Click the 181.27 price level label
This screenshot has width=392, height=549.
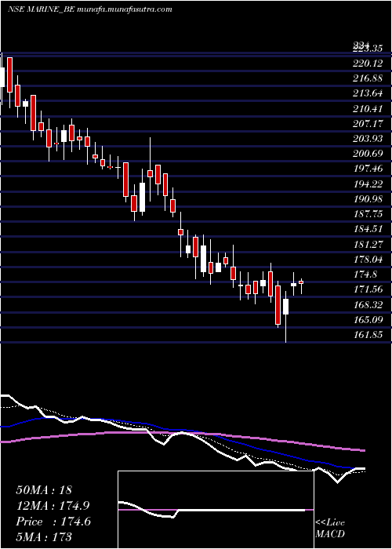[368, 245]
